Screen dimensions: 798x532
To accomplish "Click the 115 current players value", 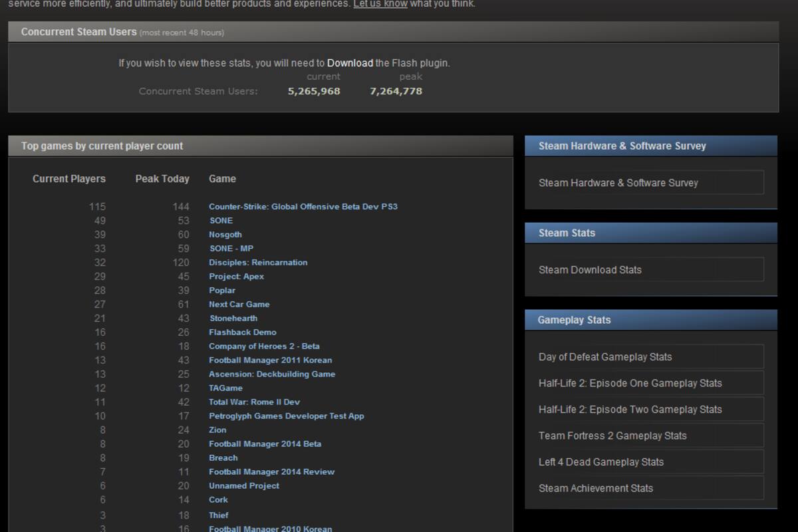I will tap(97, 207).
